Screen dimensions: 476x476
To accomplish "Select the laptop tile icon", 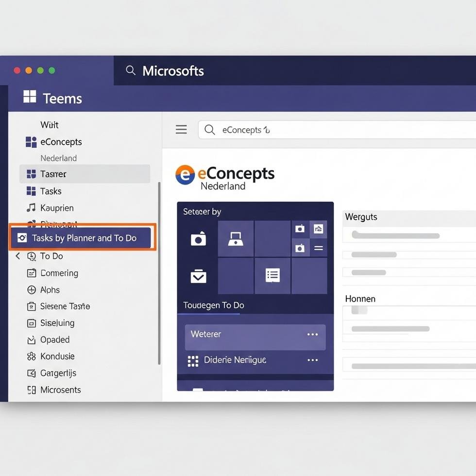I will tap(236, 238).
